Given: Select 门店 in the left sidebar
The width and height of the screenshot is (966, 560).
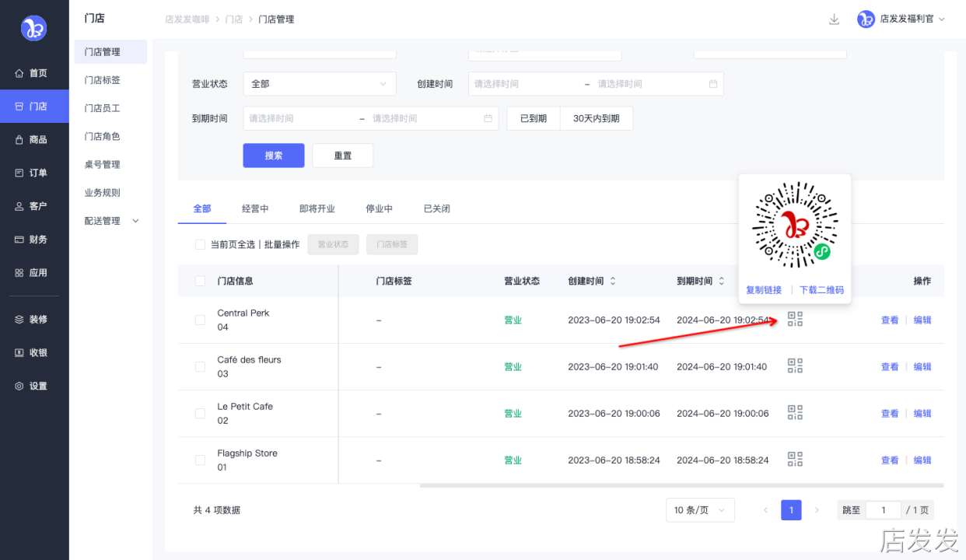Looking at the screenshot, I should pyautogui.click(x=34, y=107).
